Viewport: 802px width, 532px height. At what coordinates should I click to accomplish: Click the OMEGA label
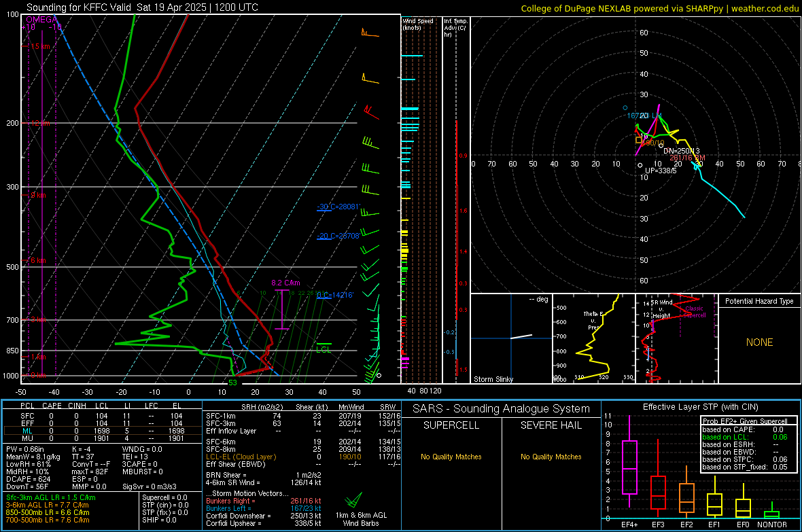[x=42, y=20]
